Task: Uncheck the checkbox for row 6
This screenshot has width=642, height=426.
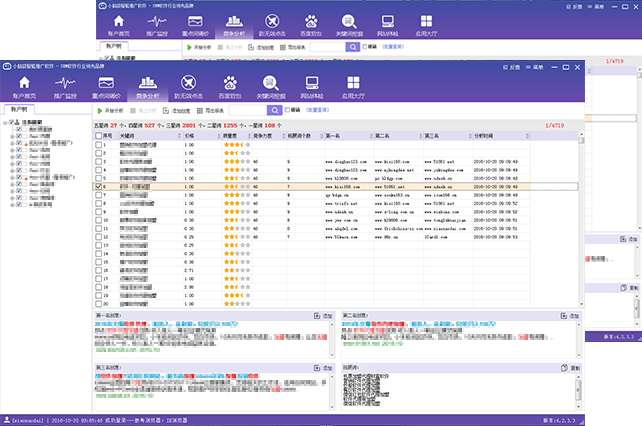Action: coord(98,186)
